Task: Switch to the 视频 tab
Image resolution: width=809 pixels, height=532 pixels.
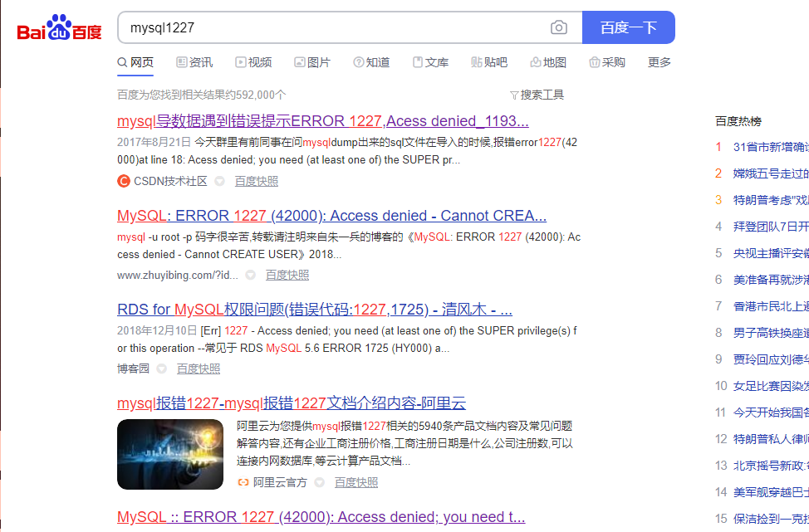Action: (x=253, y=62)
